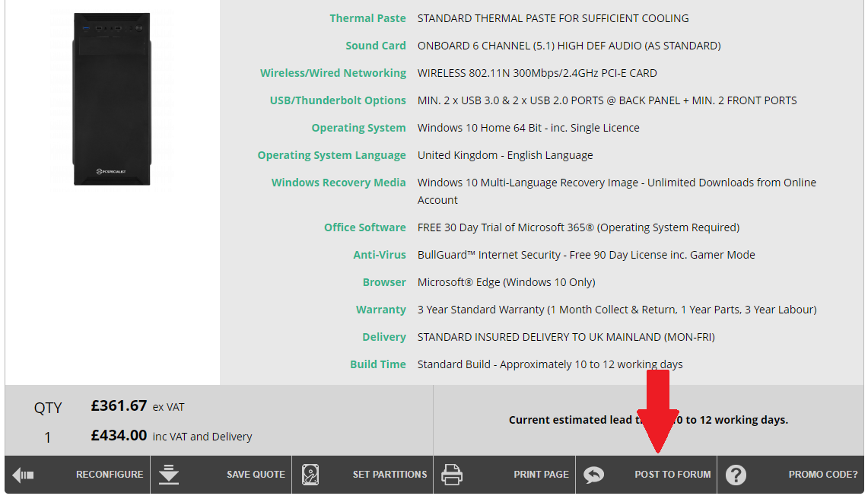Image resolution: width=868 pixels, height=499 pixels.
Task: Click ONBOARD 6 CHANNEL HIGH DEF AUDIO text
Action: 569,46
